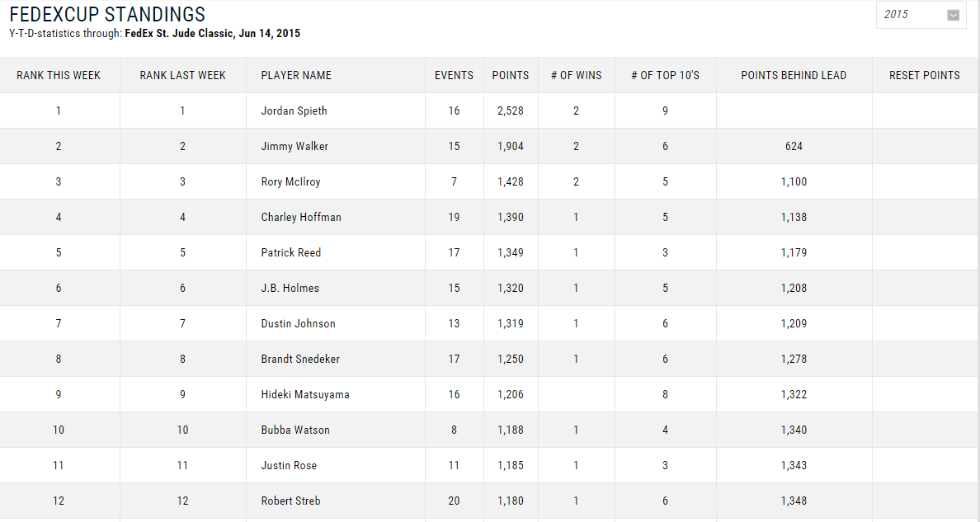Click the Bubba Watson row name

coord(295,430)
